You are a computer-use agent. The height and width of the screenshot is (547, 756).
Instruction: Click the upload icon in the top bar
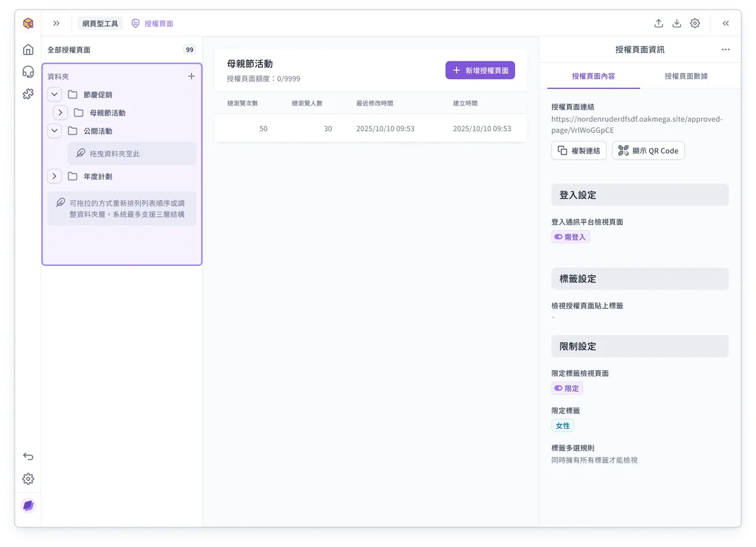tap(659, 23)
